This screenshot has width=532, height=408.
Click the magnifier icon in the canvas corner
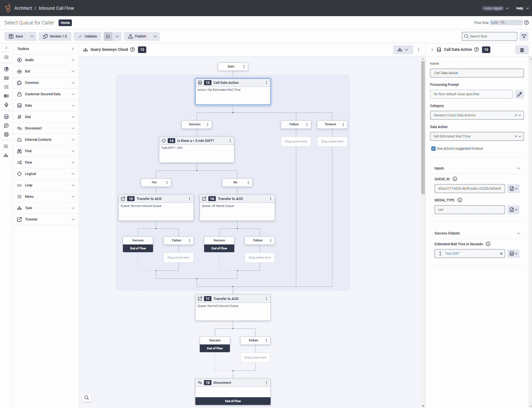click(86, 398)
